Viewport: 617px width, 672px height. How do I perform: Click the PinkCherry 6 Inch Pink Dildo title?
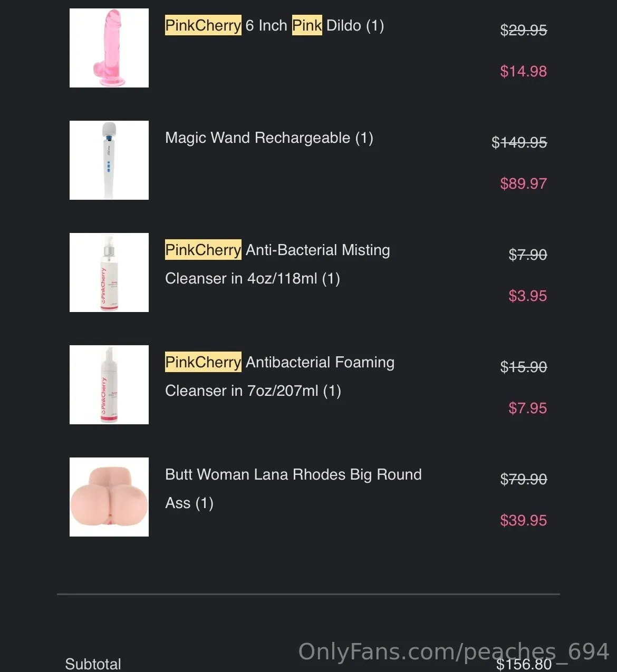coord(274,25)
